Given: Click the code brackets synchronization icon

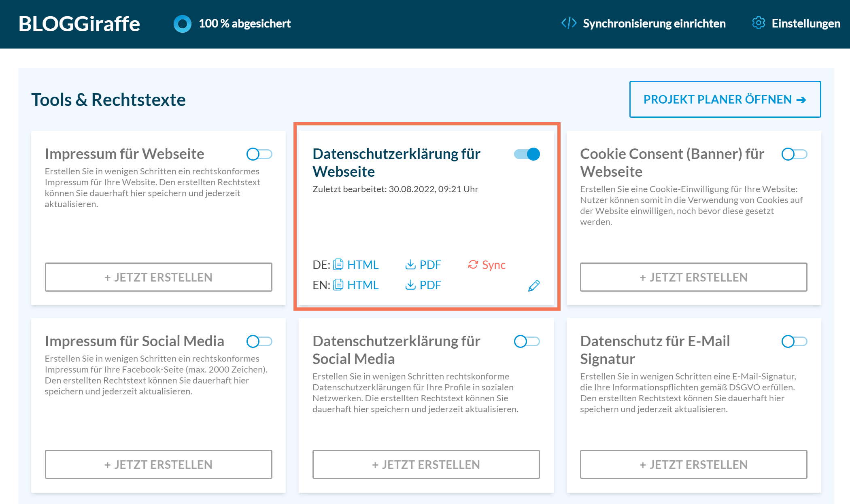Looking at the screenshot, I should [569, 23].
